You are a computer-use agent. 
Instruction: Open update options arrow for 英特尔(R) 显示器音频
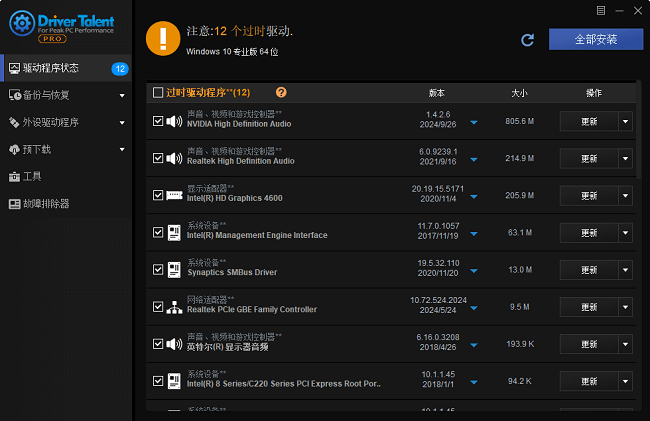click(626, 344)
